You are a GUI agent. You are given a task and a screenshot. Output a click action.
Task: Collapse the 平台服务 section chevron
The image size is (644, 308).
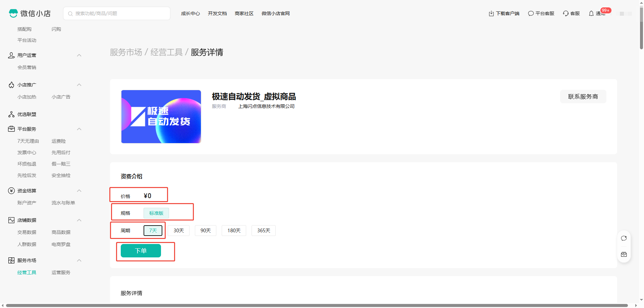[79, 129]
